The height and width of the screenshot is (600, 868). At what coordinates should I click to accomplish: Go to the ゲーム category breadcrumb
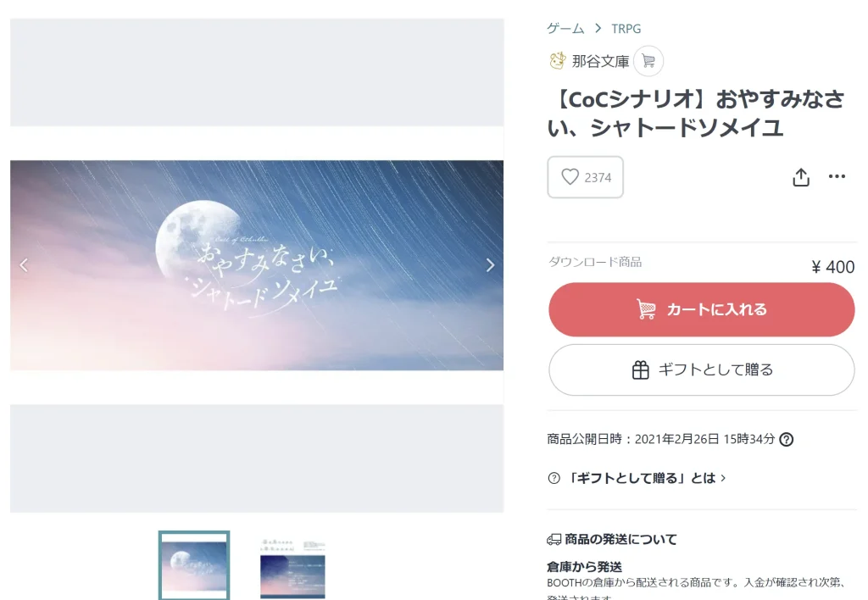[565, 28]
